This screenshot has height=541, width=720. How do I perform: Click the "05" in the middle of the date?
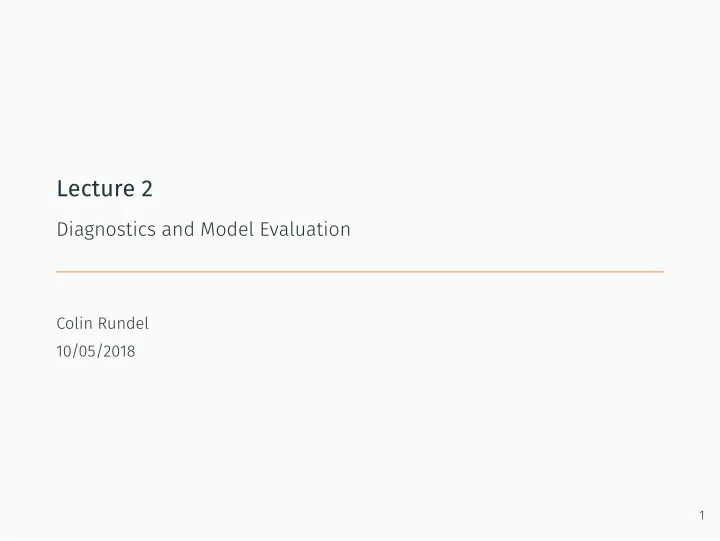87,351
